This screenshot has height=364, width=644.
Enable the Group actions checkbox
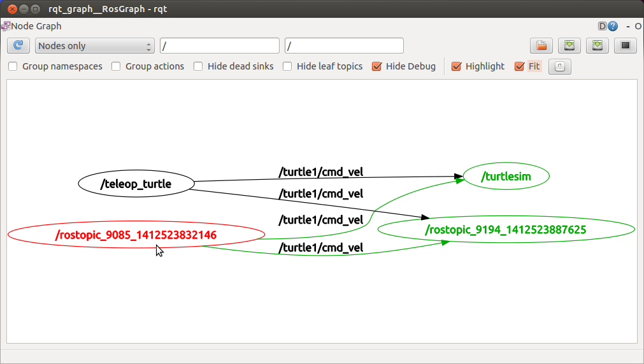[116, 66]
